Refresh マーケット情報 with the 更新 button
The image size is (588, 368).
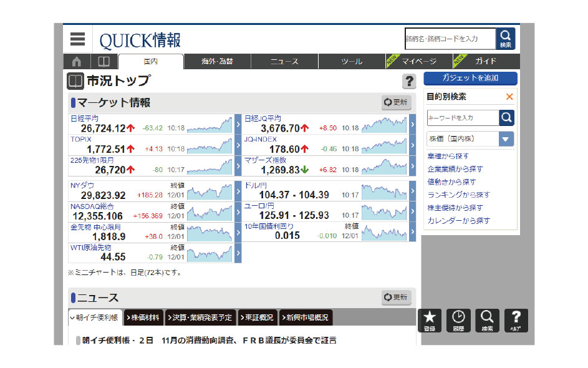[395, 102]
